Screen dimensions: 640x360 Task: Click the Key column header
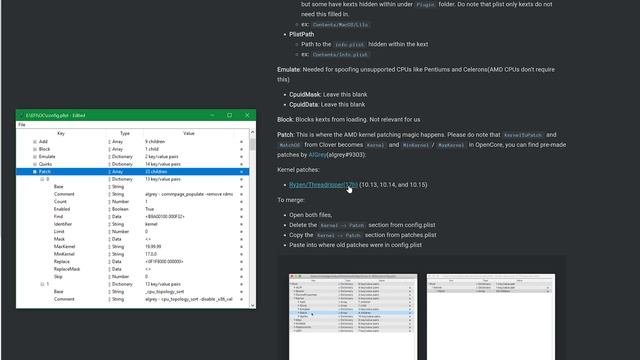coord(61,133)
